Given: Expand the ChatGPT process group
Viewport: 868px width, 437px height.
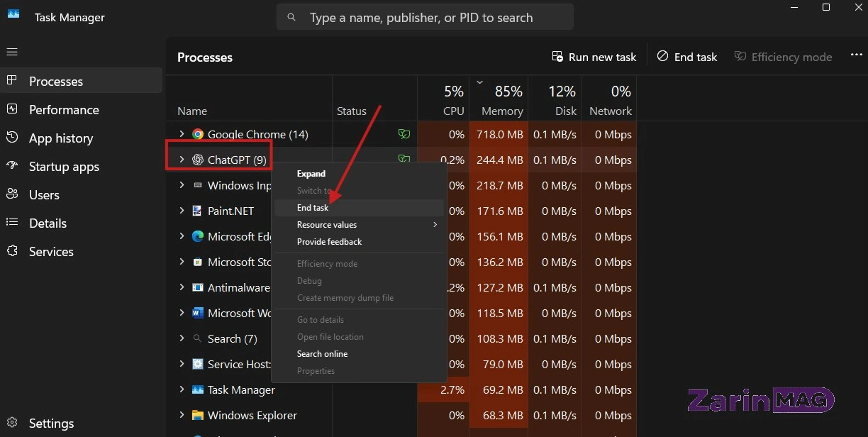Looking at the screenshot, I should (x=182, y=160).
